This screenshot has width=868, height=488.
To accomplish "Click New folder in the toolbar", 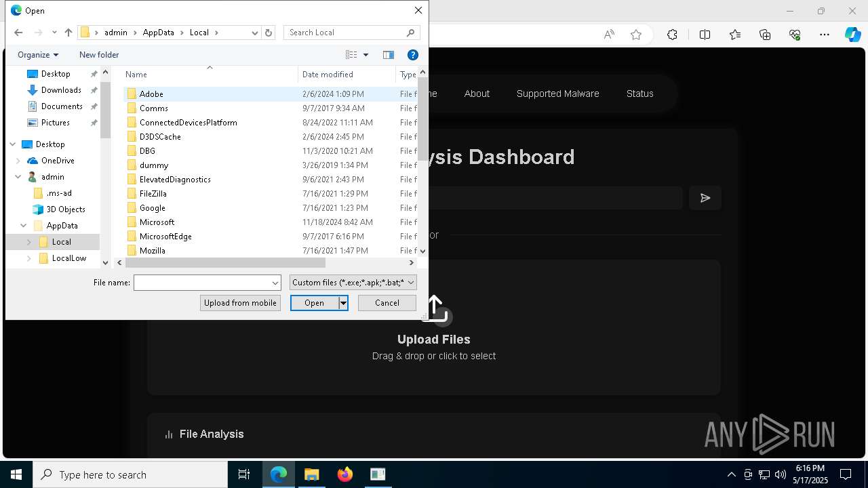I will (x=99, y=55).
